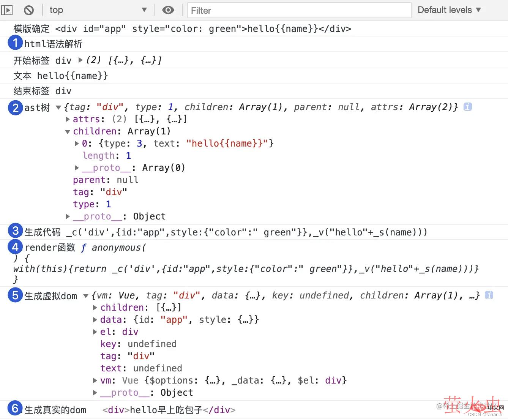The image size is (508, 420).
Task: Clear the console with the ban icon
Action: coord(29,10)
